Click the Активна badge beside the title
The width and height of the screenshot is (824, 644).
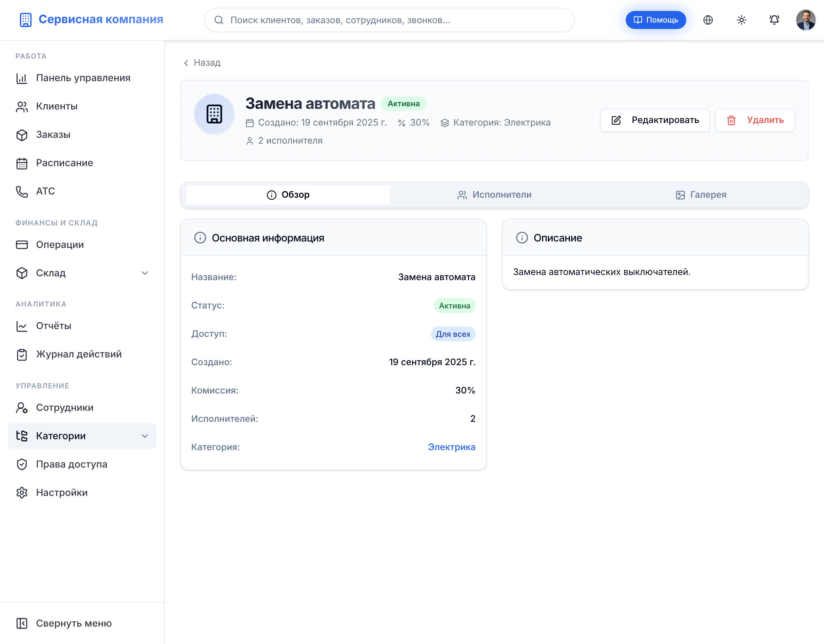pyautogui.click(x=403, y=104)
